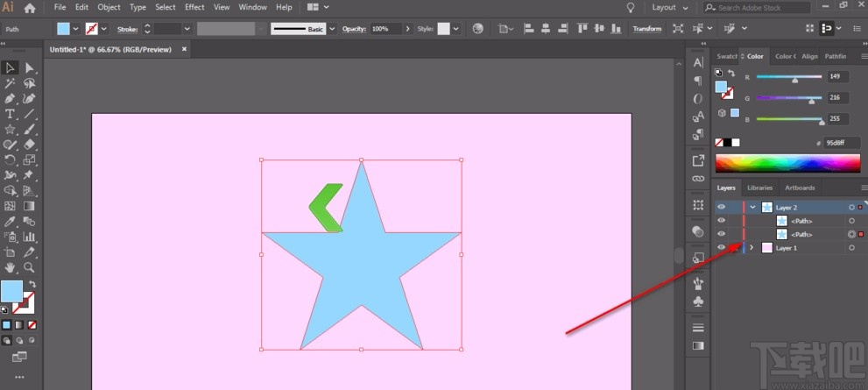Select the Eraser tool
The height and width of the screenshot is (390, 868).
tap(29, 145)
